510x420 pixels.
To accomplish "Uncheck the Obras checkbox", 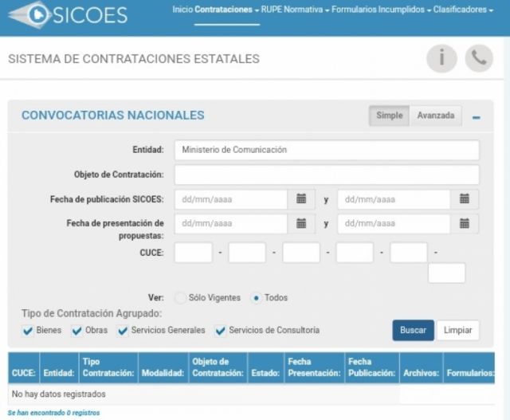I will pos(76,331).
